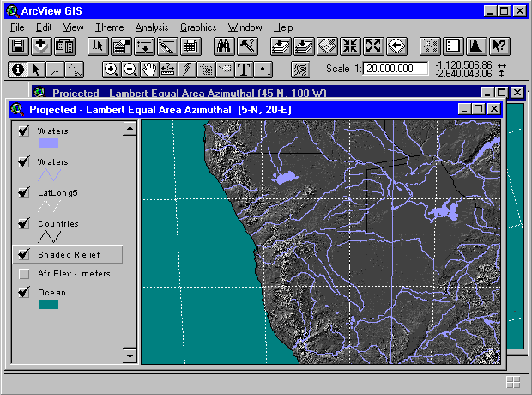Select the Zoom Out magnifier tool
Viewport: 532px width, 395px height.
click(x=130, y=70)
